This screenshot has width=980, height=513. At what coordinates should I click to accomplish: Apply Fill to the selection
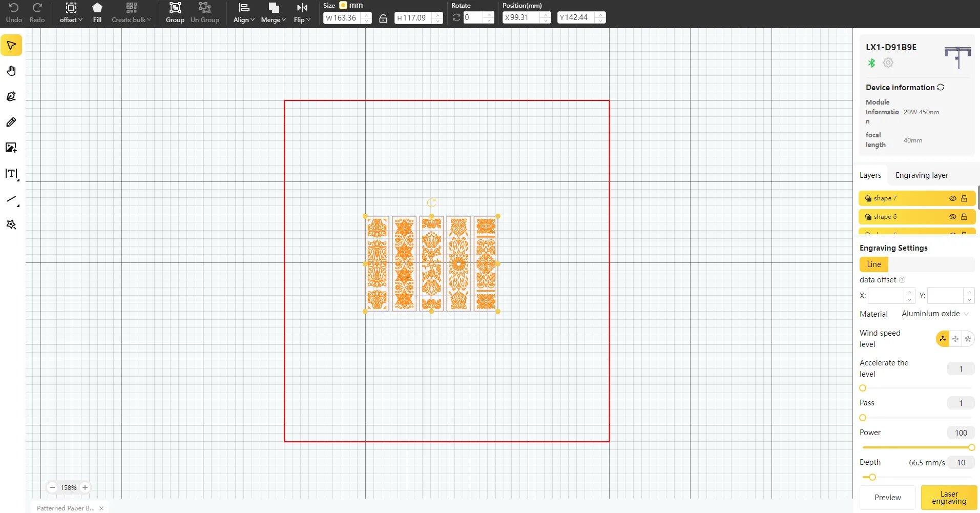coord(97,13)
